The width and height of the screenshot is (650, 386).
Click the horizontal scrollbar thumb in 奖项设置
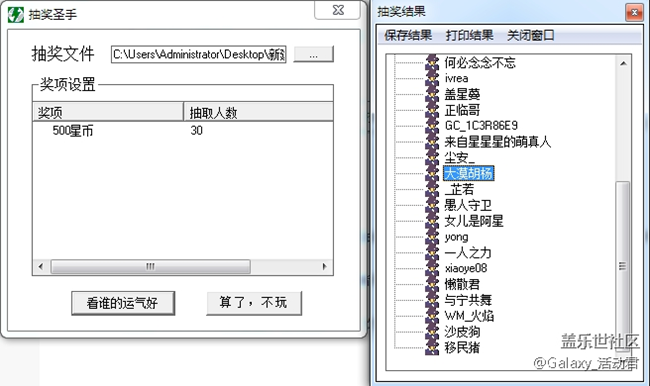150,266
